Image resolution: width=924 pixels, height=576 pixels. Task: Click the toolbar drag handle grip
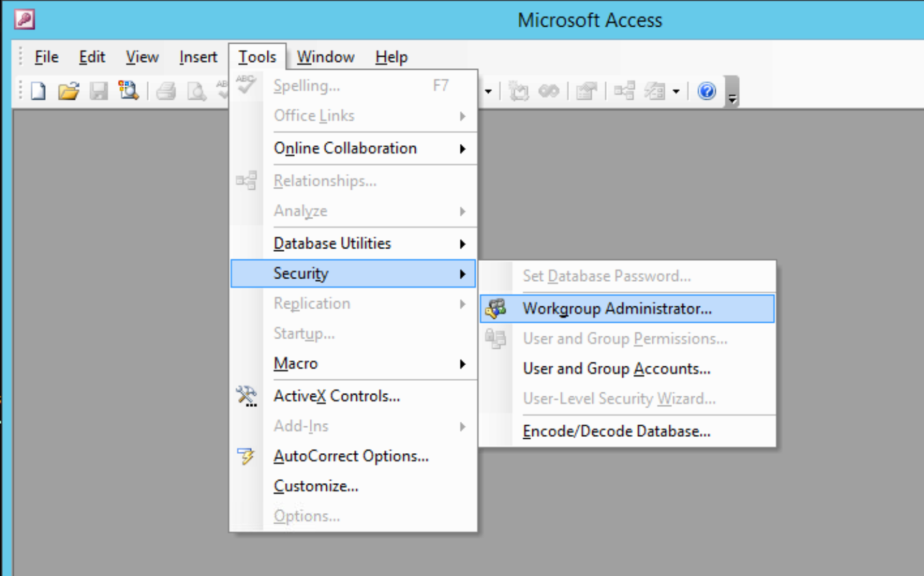coord(21,91)
